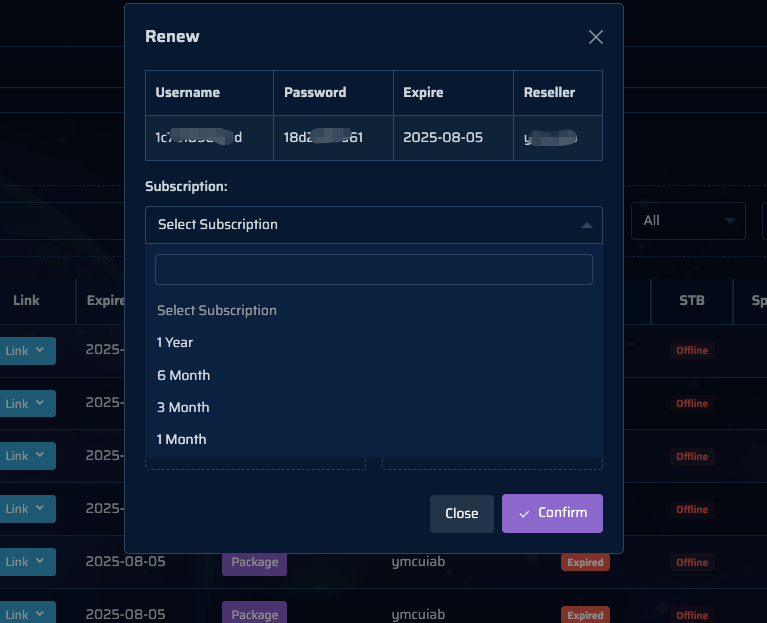Click the Expire date 2025-08-05 cell in dialog
This screenshot has width=767, height=623.
click(453, 138)
